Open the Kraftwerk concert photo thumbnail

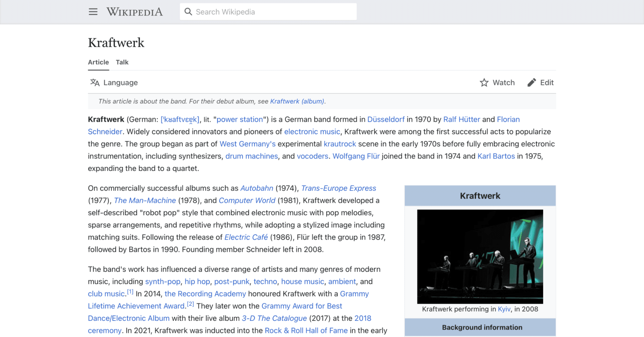click(x=480, y=257)
